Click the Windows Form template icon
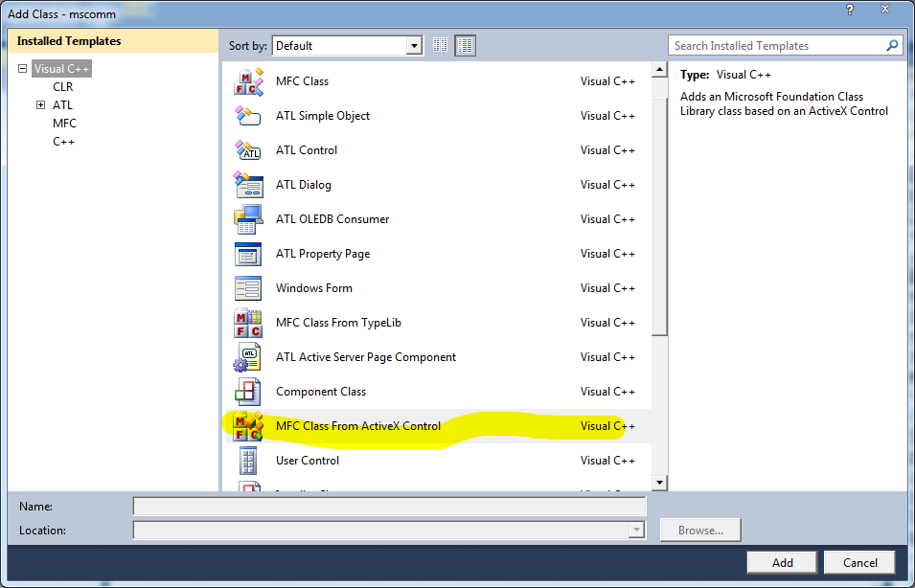Screen dimensions: 915x588 tap(248, 287)
